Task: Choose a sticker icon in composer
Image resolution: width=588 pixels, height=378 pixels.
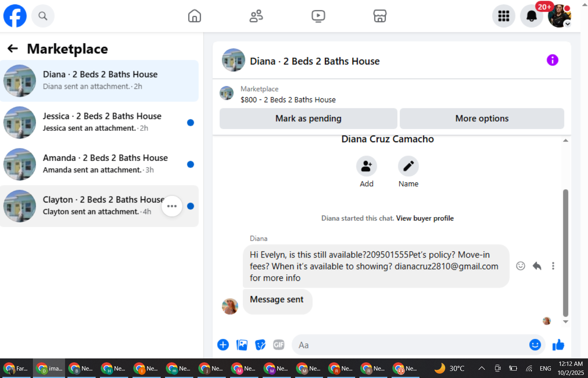Action: [260, 345]
